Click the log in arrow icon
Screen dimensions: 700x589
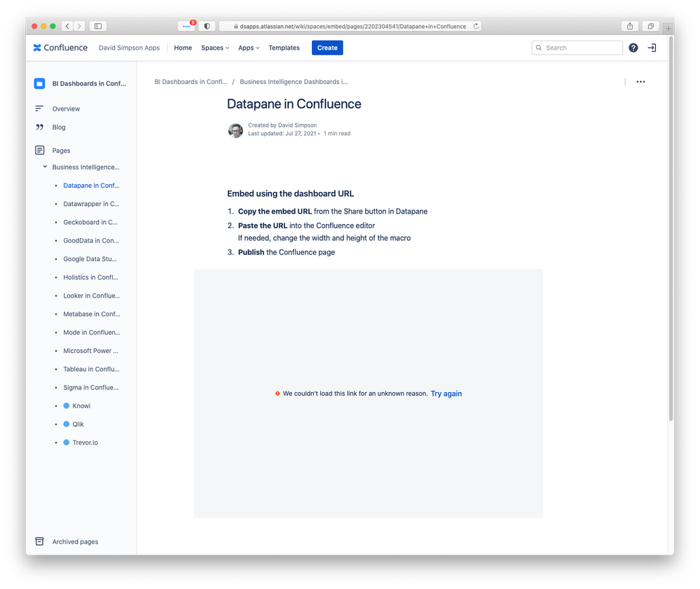coord(652,48)
